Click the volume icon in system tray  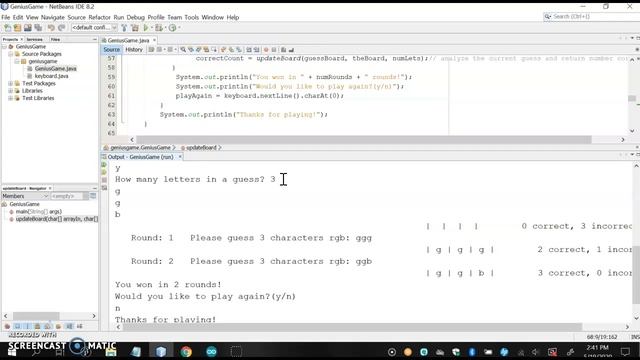536,352
